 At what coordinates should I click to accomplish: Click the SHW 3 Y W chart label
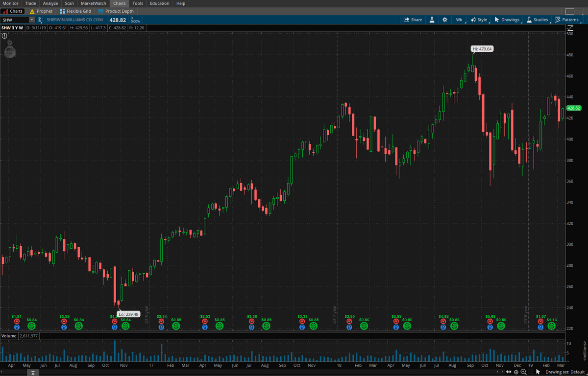tap(12, 28)
